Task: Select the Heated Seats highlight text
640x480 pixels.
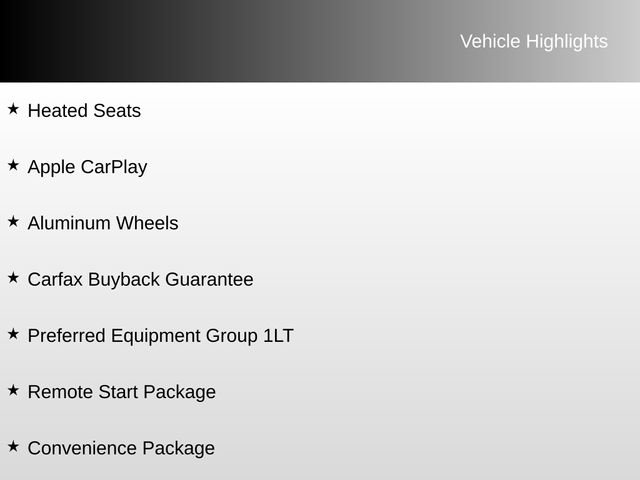Action: (84, 111)
